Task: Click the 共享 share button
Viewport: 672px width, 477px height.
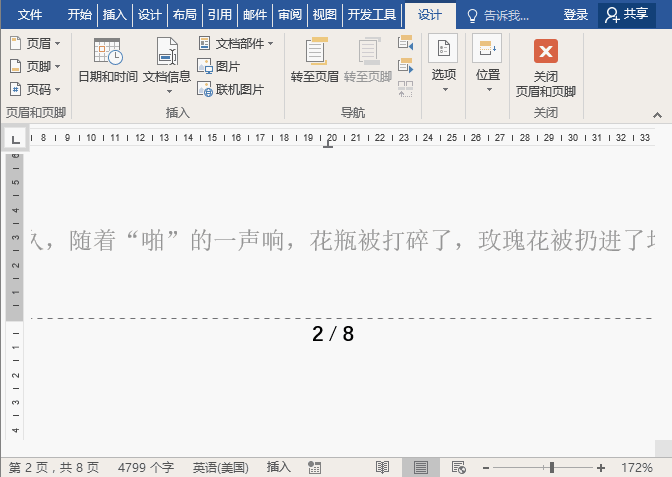Action: (626, 15)
